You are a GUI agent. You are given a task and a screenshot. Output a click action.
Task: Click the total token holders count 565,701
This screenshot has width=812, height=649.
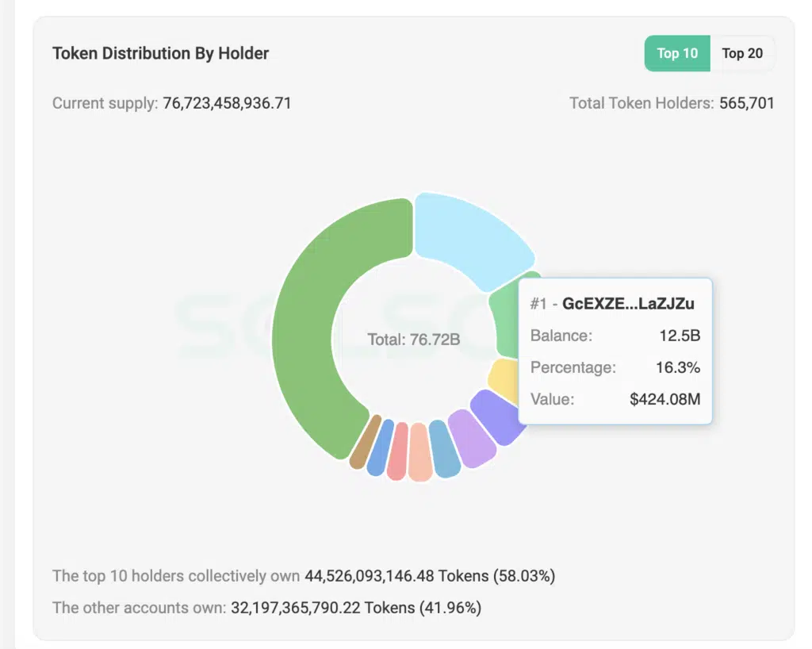point(746,103)
